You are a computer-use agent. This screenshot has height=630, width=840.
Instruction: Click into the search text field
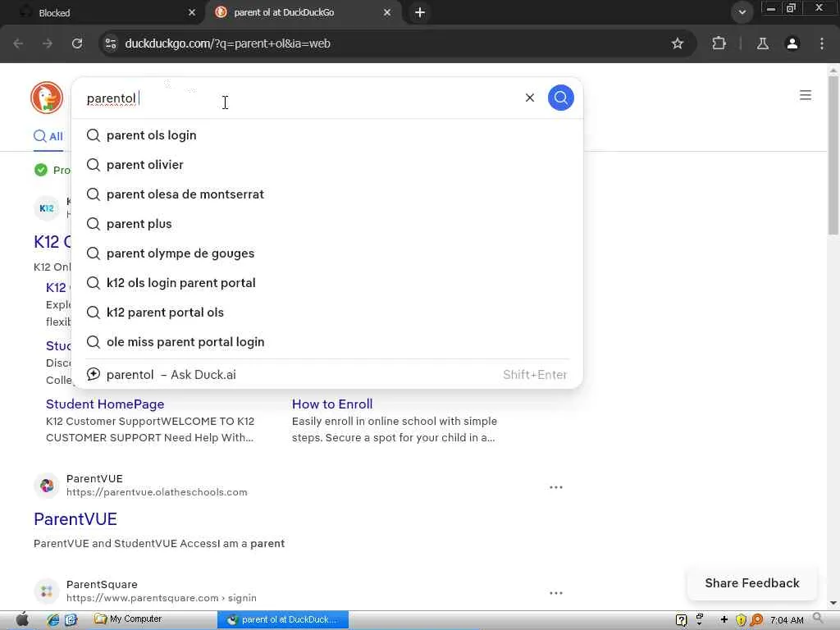click(300, 98)
